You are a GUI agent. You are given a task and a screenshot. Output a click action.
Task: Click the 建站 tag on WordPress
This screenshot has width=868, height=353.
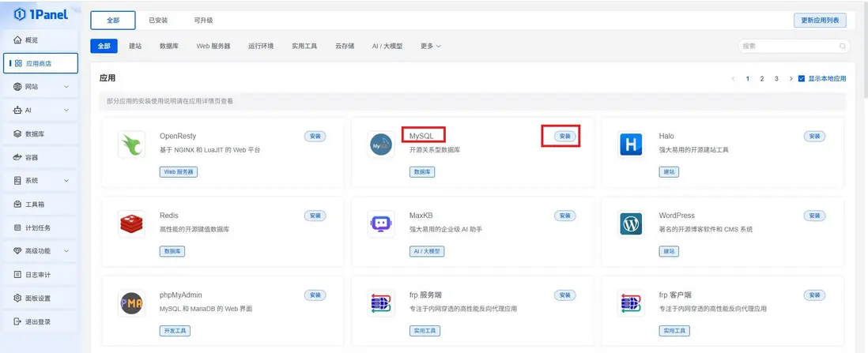click(669, 251)
